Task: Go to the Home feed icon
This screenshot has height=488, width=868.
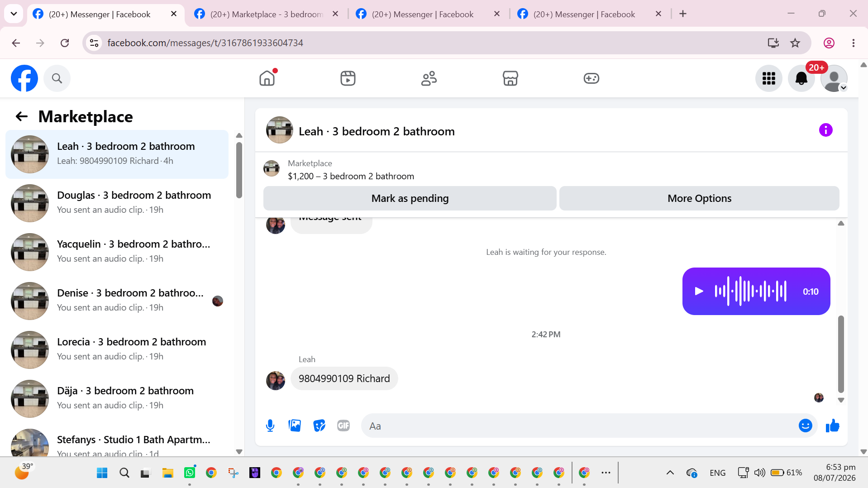Action: click(x=267, y=78)
